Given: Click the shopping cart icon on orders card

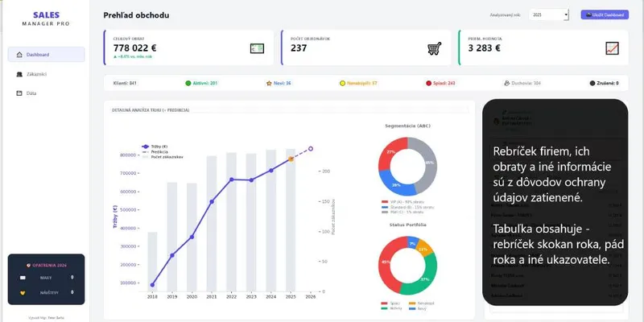Looking at the screenshot, I should pyautogui.click(x=434, y=48).
